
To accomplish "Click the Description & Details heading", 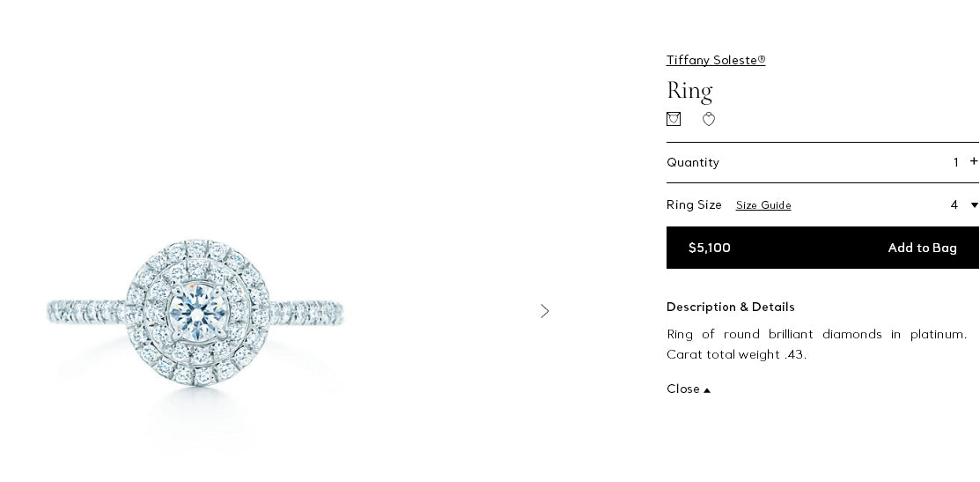I will click(731, 307).
